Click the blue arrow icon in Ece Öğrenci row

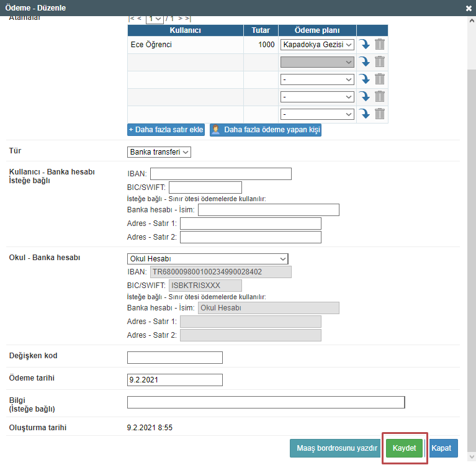364,44
